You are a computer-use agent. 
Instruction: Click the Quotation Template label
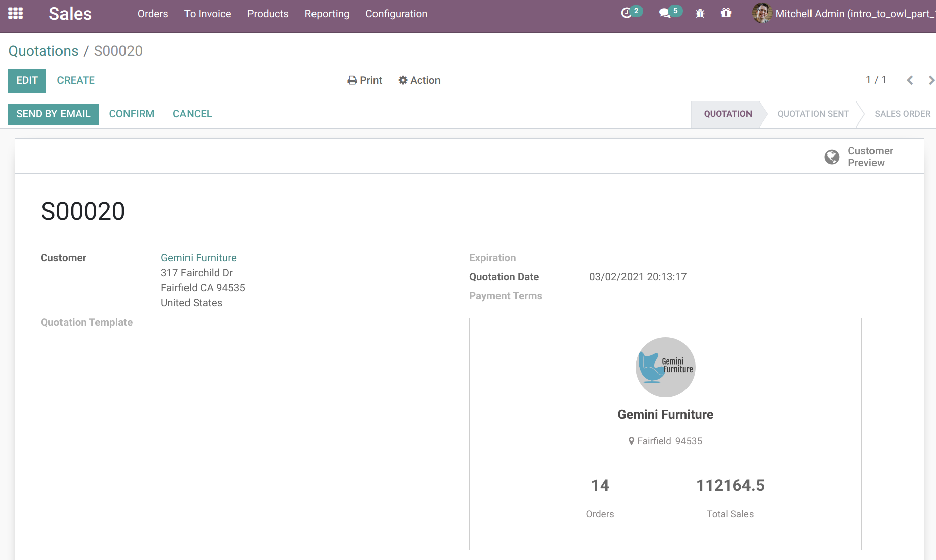coord(87,322)
